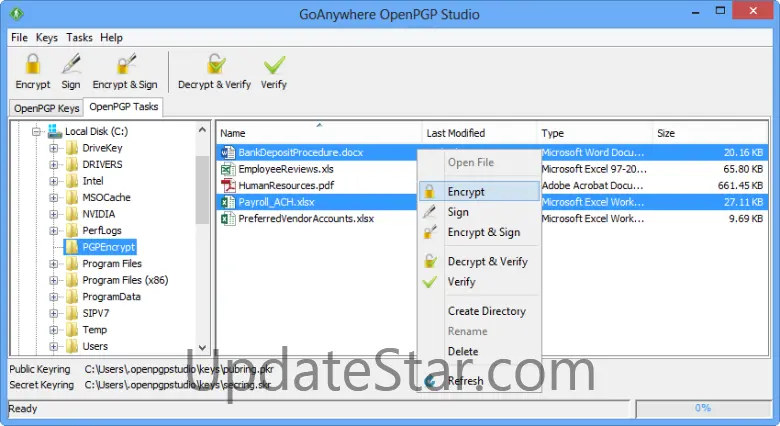Click the DriveKey folder icon
The image size is (780, 426).
(x=73, y=148)
